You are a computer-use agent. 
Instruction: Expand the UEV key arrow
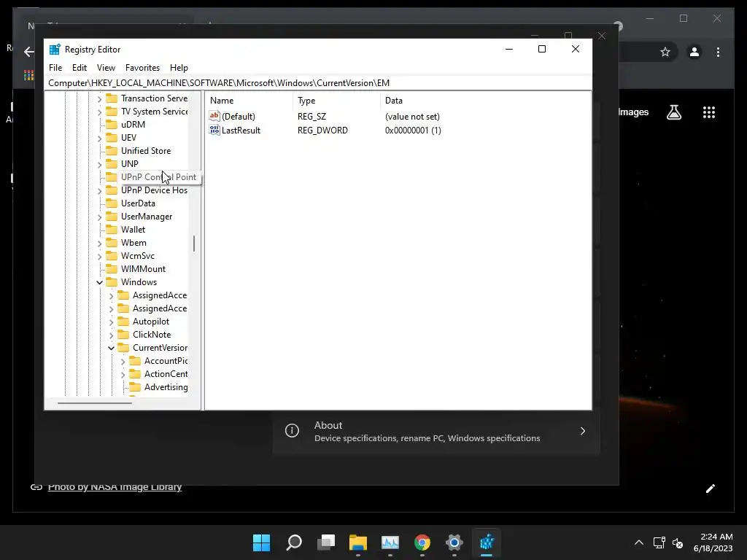pyautogui.click(x=99, y=138)
